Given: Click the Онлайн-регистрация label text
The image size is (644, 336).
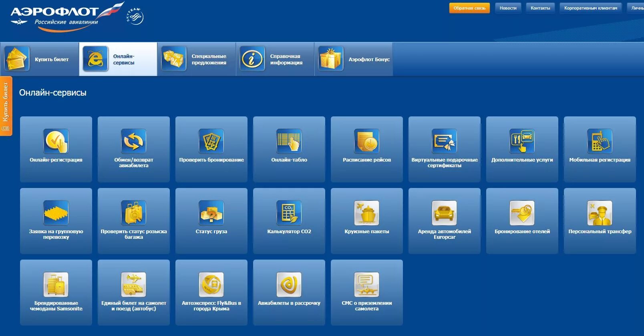Looking at the screenshot, I should [x=56, y=160].
